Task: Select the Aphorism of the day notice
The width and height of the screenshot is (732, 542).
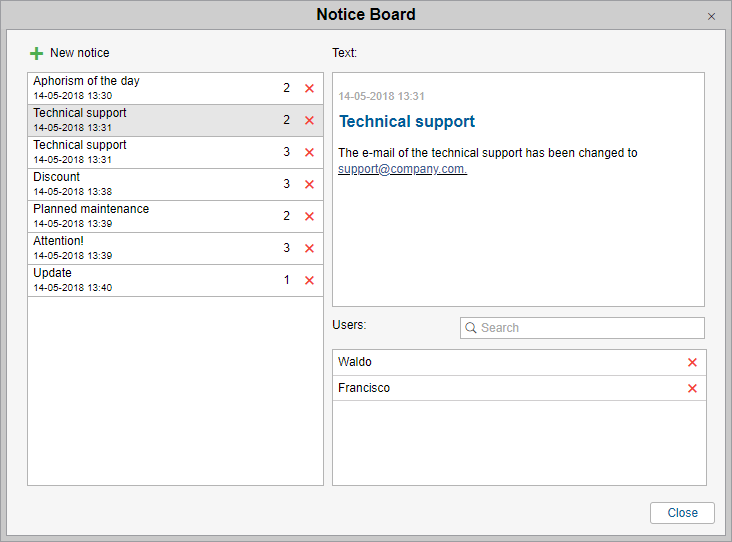Action: (x=120, y=88)
